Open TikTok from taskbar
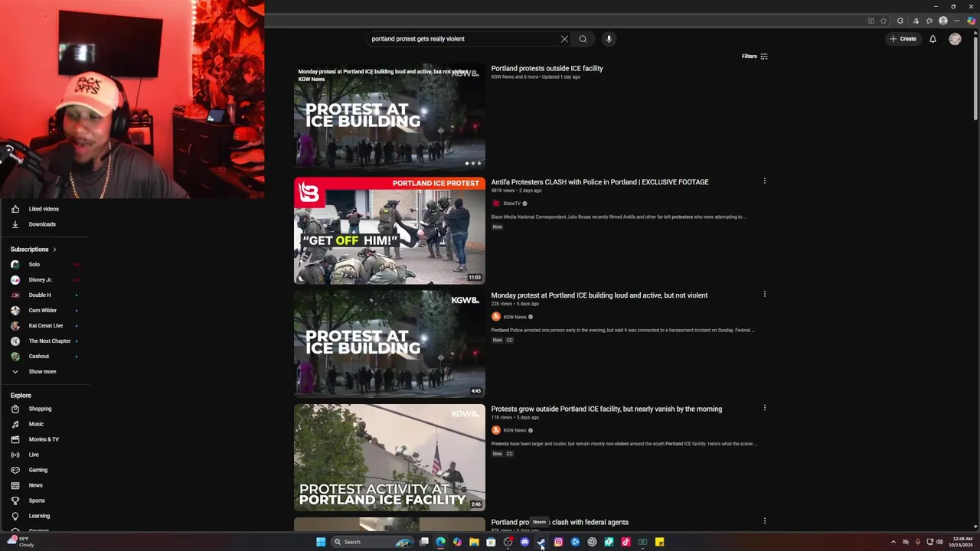Image resolution: width=980 pixels, height=551 pixels. [x=626, y=542]
